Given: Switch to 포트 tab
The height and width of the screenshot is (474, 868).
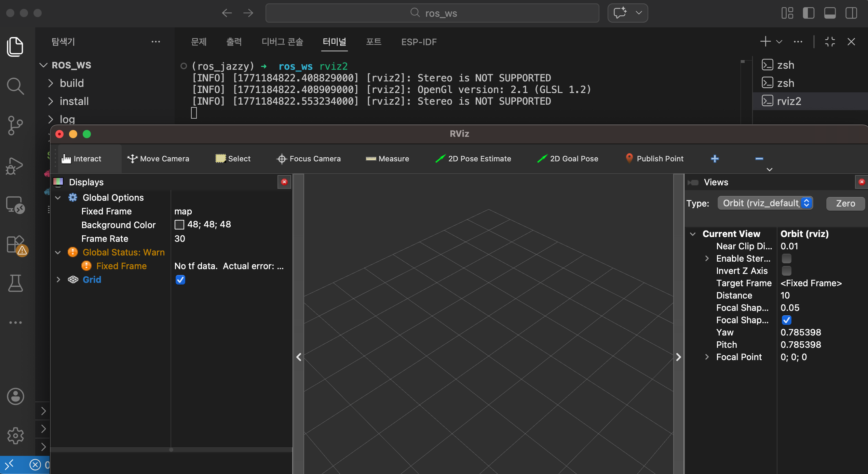Looking at the screenshot, I should (x=374, y=42).
